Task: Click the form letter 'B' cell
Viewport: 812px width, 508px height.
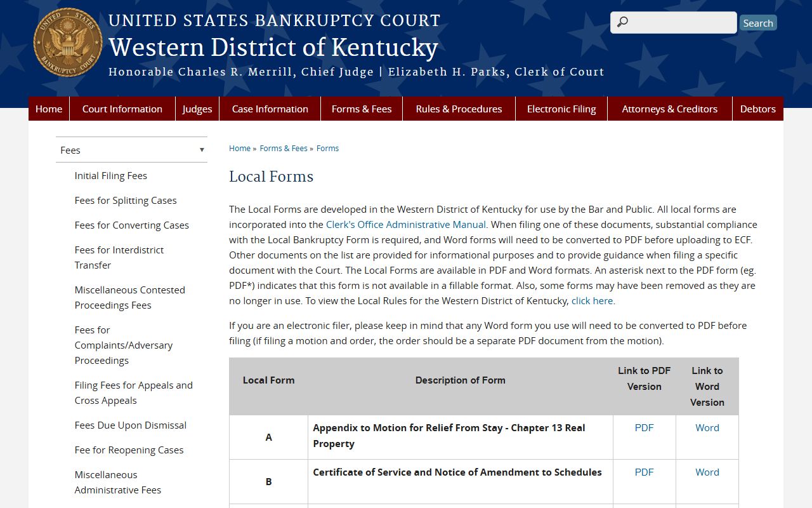Action: pos(269,481)
